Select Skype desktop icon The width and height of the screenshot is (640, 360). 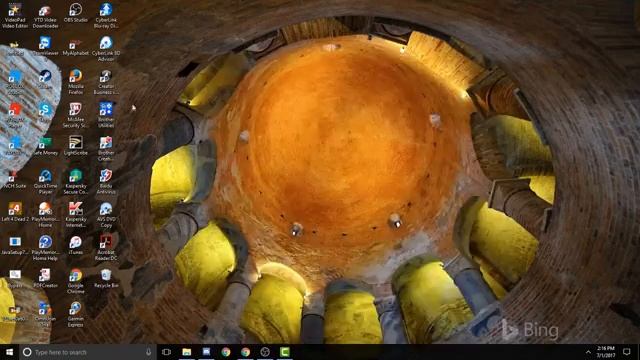(x=45, y=112)
